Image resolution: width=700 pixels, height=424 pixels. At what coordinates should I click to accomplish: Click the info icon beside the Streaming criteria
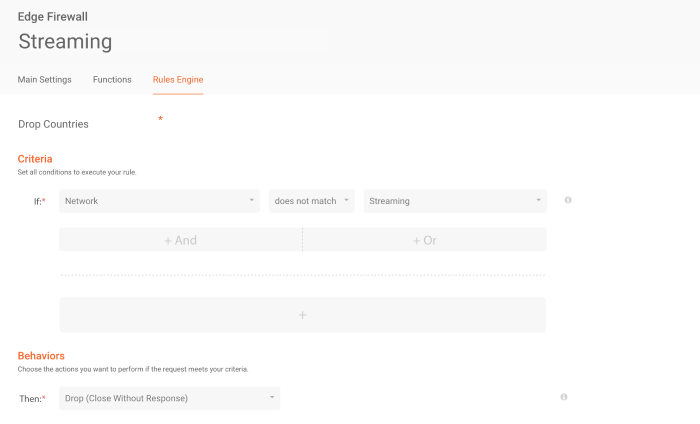tap(568, 200)
